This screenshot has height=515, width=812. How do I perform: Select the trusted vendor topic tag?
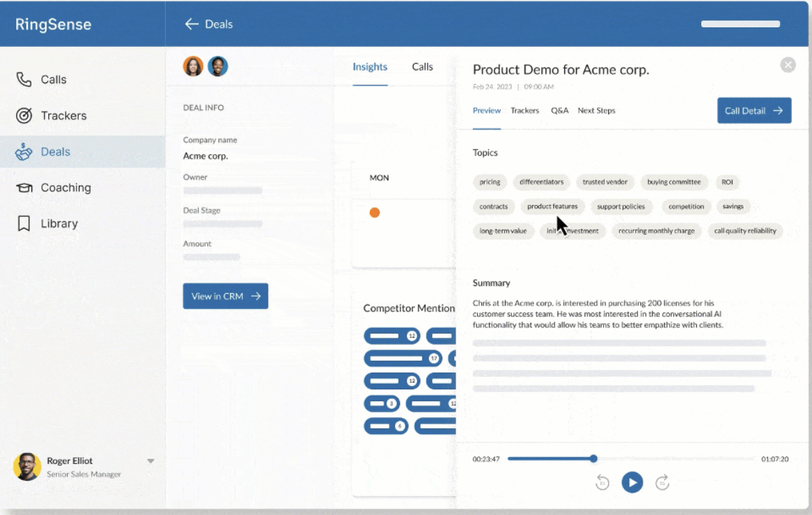point(604,182)
